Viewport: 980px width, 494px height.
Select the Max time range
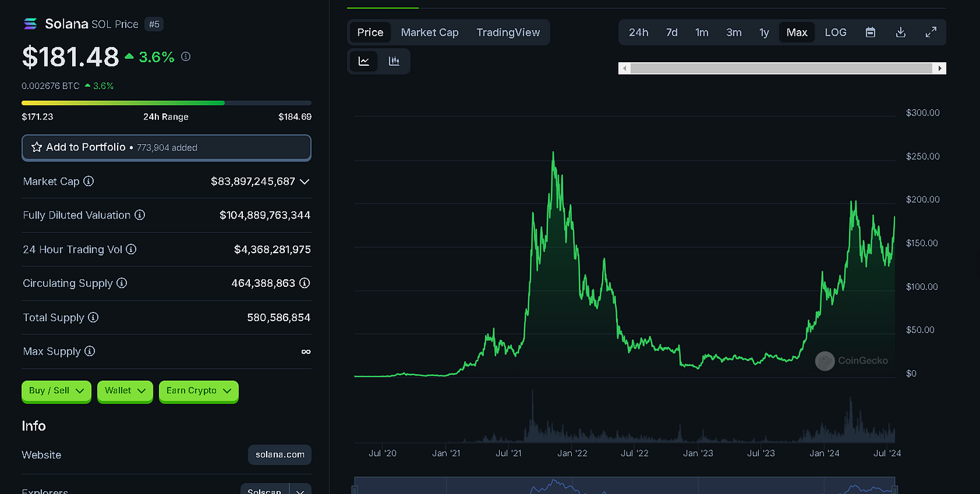(x=797, y=32)
